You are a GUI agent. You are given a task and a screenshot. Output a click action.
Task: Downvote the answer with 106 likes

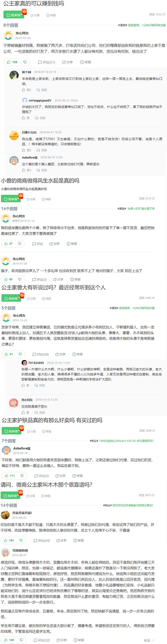click(x=25, y=62)
